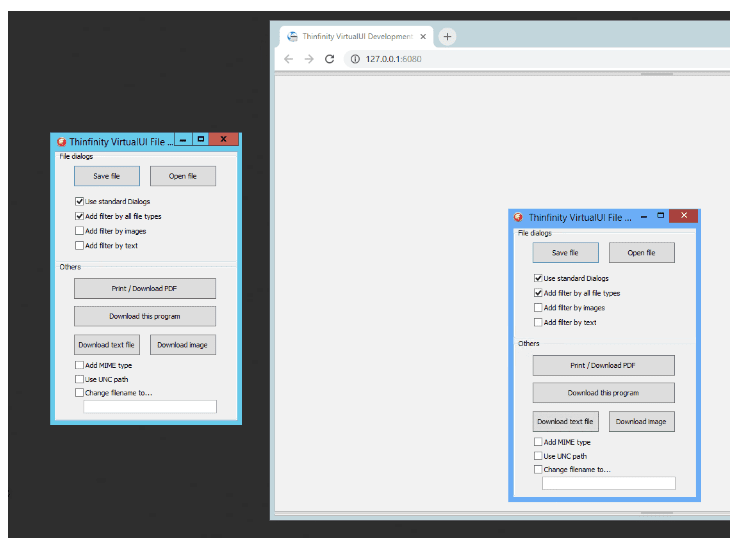Maximize the Thinfinity window inside browser
Image resolution: width=741 pixels, height=548 pixels.
[661, 216]
